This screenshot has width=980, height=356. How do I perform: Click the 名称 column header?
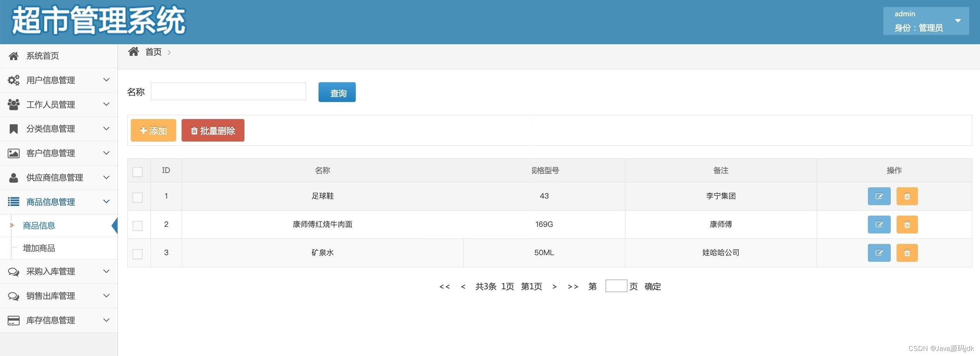click(x=322, y=171)
